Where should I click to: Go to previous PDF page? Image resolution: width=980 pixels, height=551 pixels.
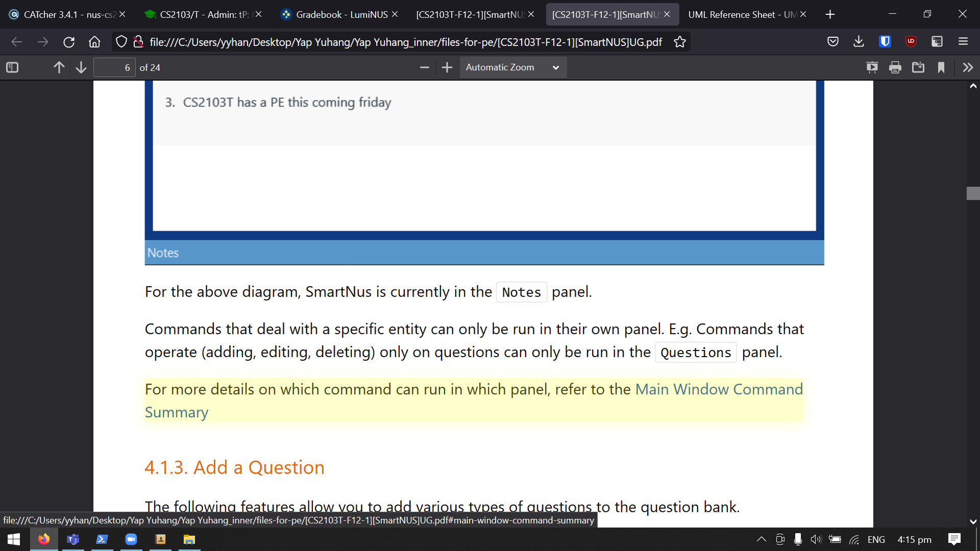[x=59, y=67]
